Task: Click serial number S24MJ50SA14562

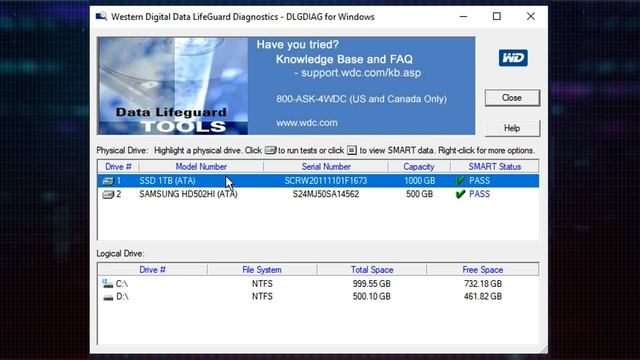Action: point(326,194)
